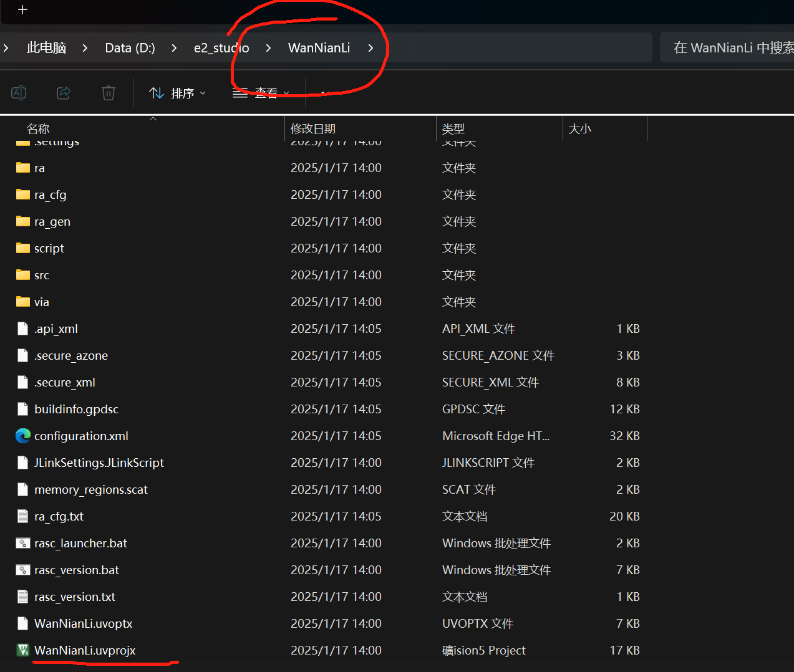The image size is (794, 672).
Task: Sort by 类型 column header
Action: coord(453,128)
